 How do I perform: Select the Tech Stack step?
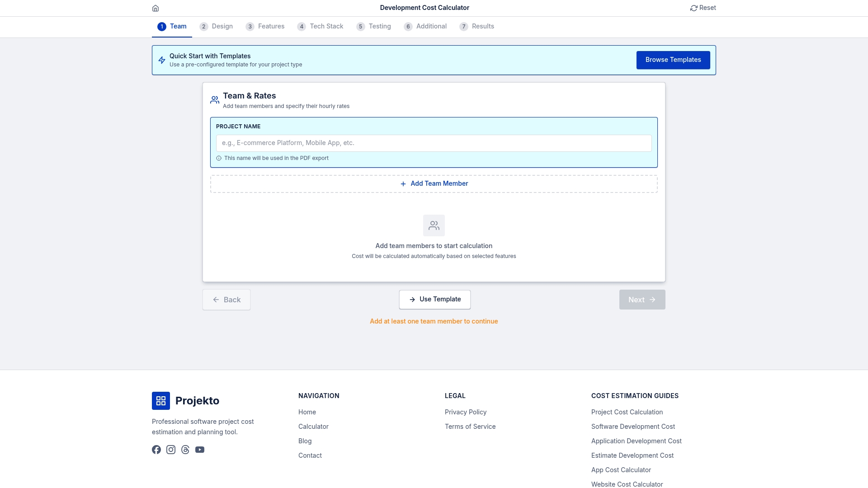pos(320,26)
